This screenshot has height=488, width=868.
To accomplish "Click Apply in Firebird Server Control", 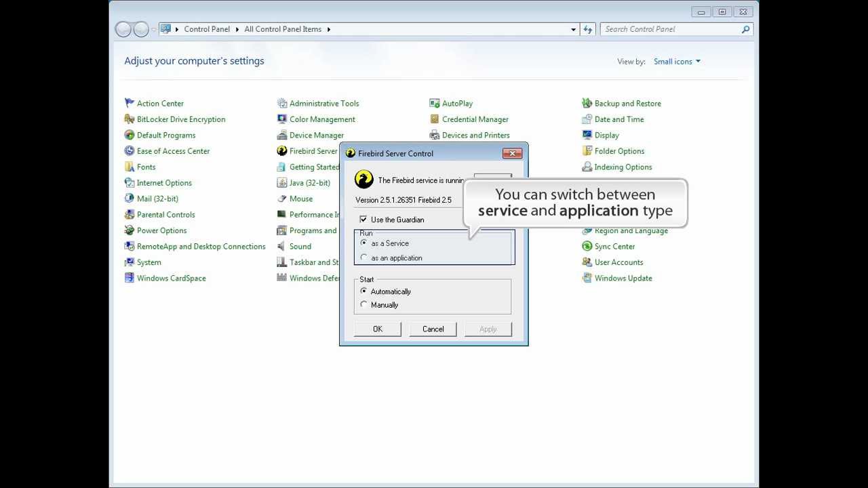I will tap(488, 329).
